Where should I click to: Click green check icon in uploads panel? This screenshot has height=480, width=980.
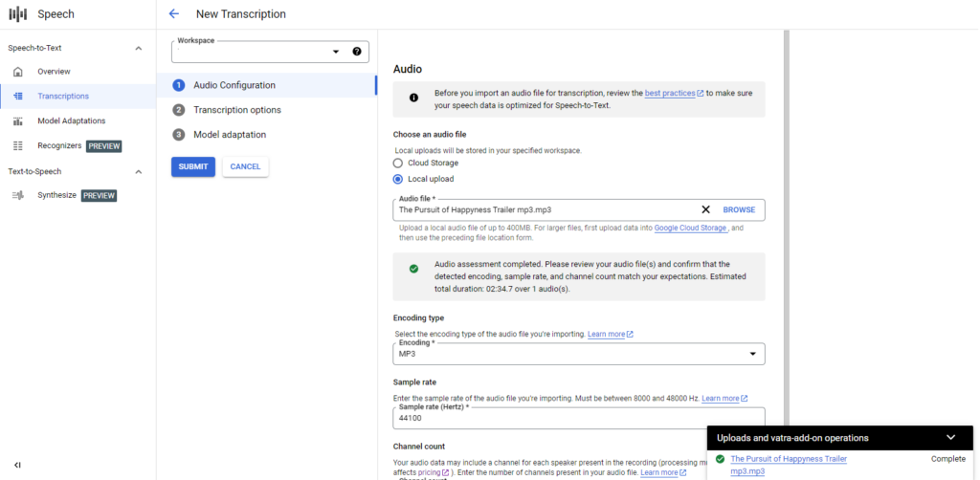(720, 459)
